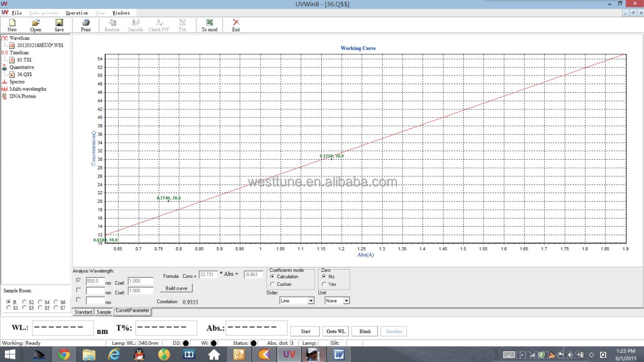
Task: Open the Operation menu
Action: (x=76, y=12)
